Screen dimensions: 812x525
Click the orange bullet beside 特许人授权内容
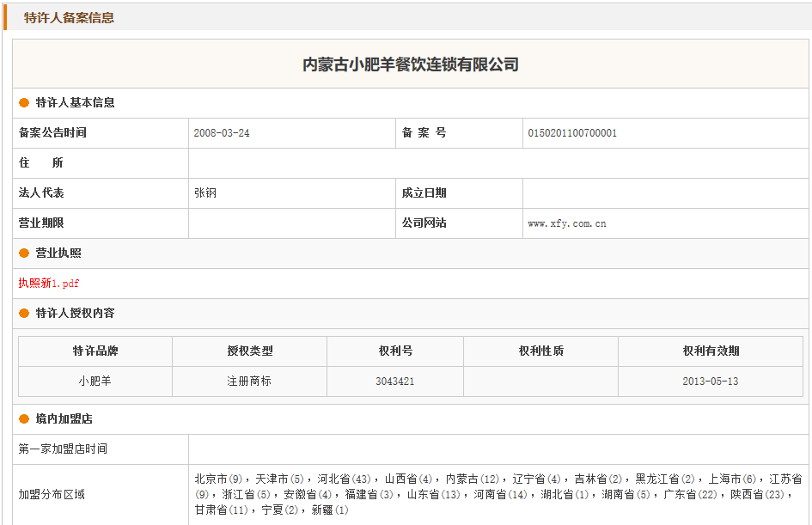point(24,314)
